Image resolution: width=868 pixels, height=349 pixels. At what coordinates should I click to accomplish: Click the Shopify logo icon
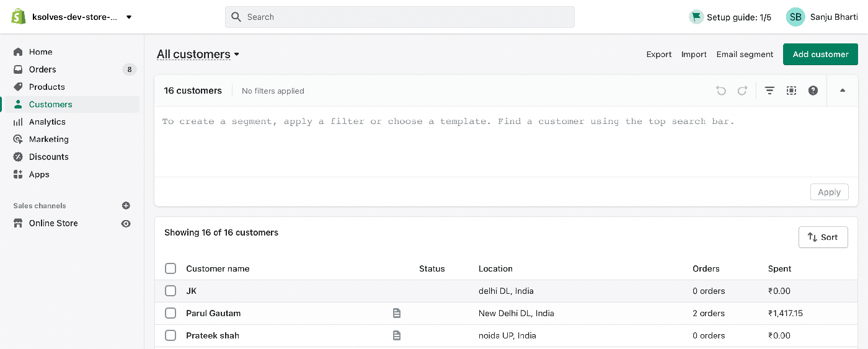click(x=18, y=17)
